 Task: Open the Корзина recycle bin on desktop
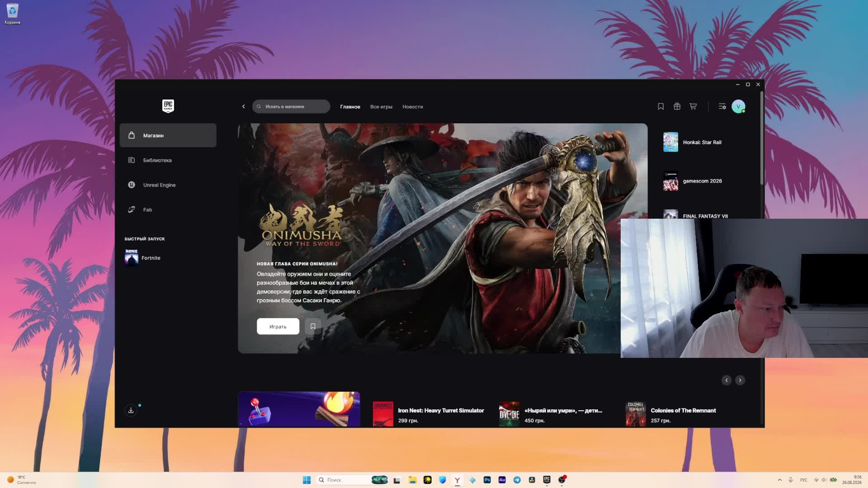(12, 14)
